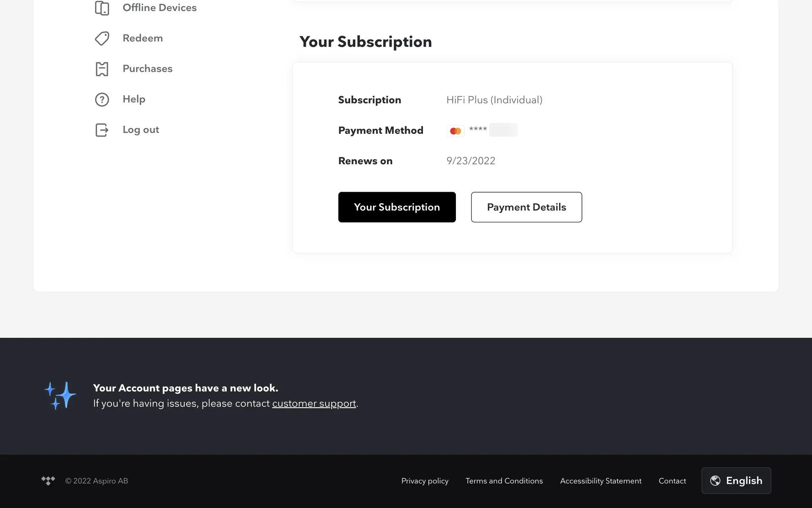Click the Contact footer link
The image size is (812, 508).
672,481
